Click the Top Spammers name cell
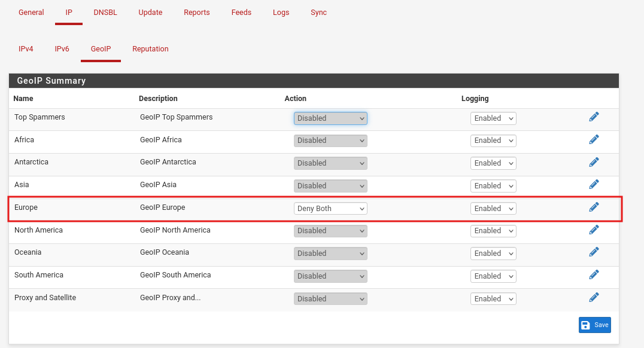644x348 pixels. tap(40, 117)
